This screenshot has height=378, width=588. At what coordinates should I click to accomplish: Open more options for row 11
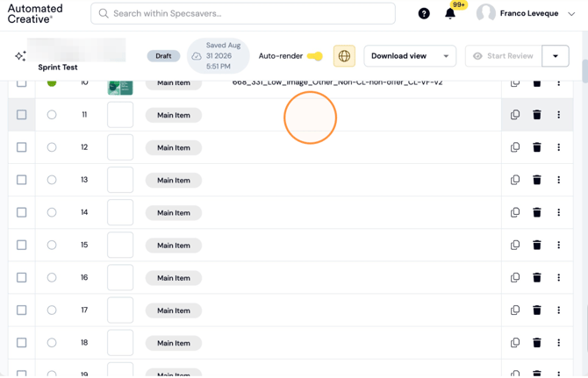(x=559, y=115)
